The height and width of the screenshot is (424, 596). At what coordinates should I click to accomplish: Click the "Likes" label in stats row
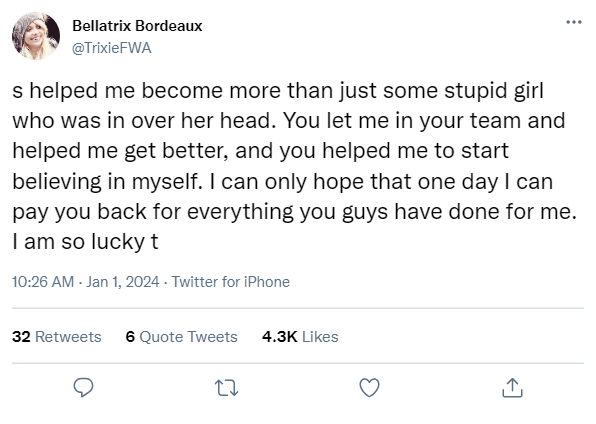tap(320, 337)
